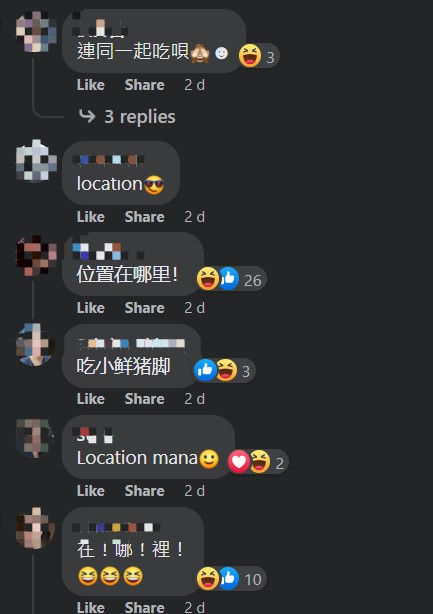This screenshot has height=614, width=433.
Task: Click thumbs-up reaction icon on 吃小鲜猪脚 comment
Action: (205, 370)
